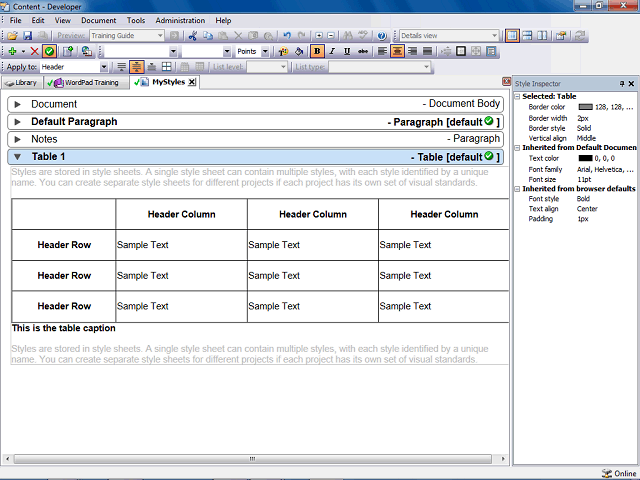This screenshot has width=640, height=480.
Task: Open dropdown arrow beside green plus
Action: pyautogui.click(x=23, y=51)
